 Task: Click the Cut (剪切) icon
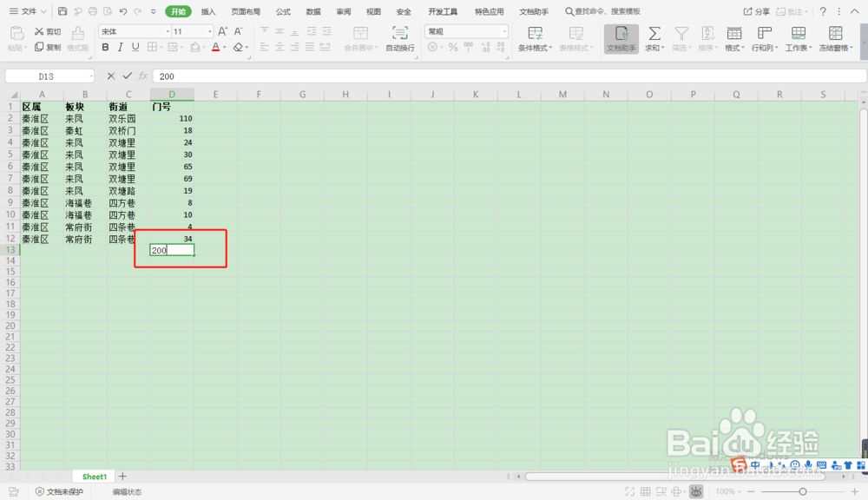(48, 31)
